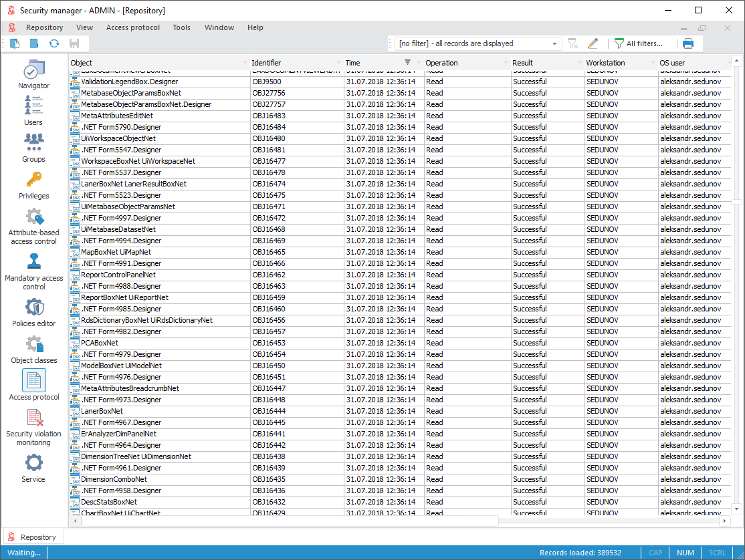The height and width of the screenshot is (560, 745).
Task: Click the Print icon in toolbar
Action: coord(688,43)
